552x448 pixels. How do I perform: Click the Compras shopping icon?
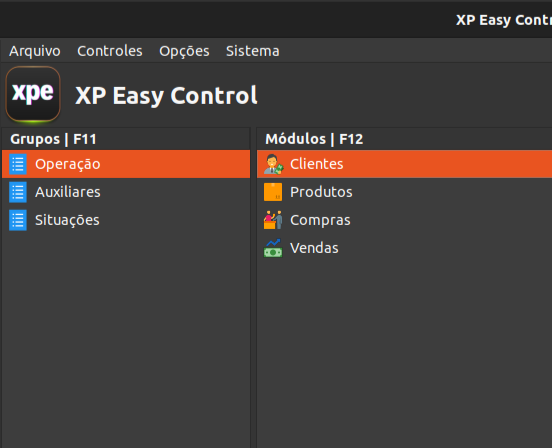coord(273,220)
